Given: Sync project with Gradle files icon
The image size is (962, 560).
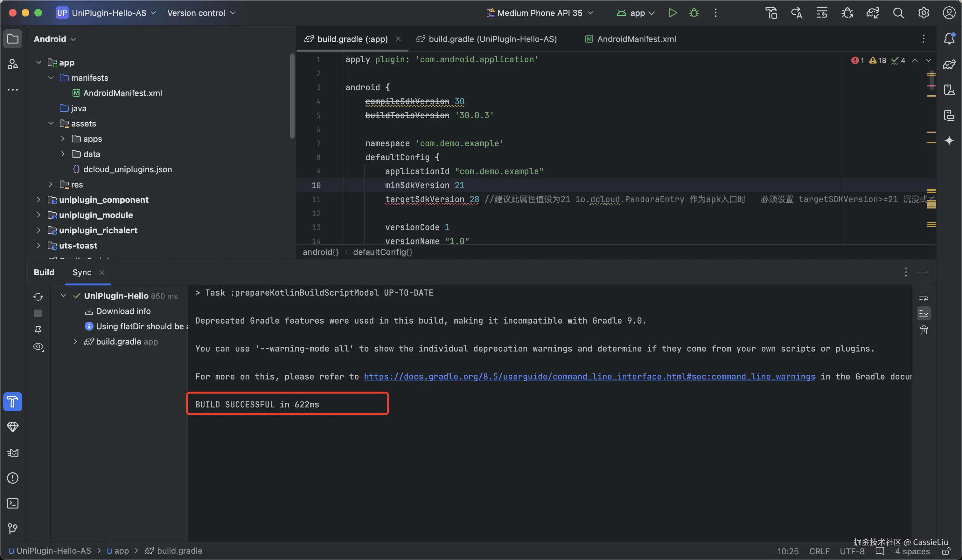Looking at the screenshot, I should click(x=873, y=13).
